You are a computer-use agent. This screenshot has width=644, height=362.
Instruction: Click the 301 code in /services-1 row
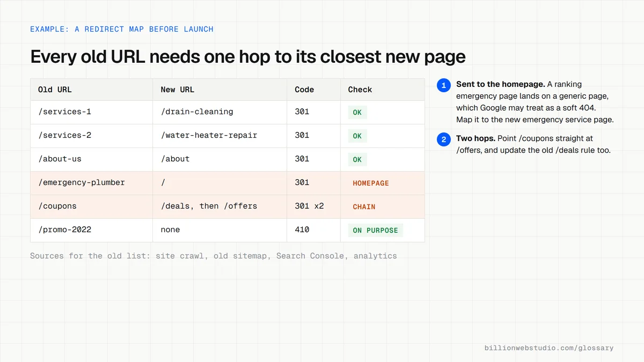313,112
